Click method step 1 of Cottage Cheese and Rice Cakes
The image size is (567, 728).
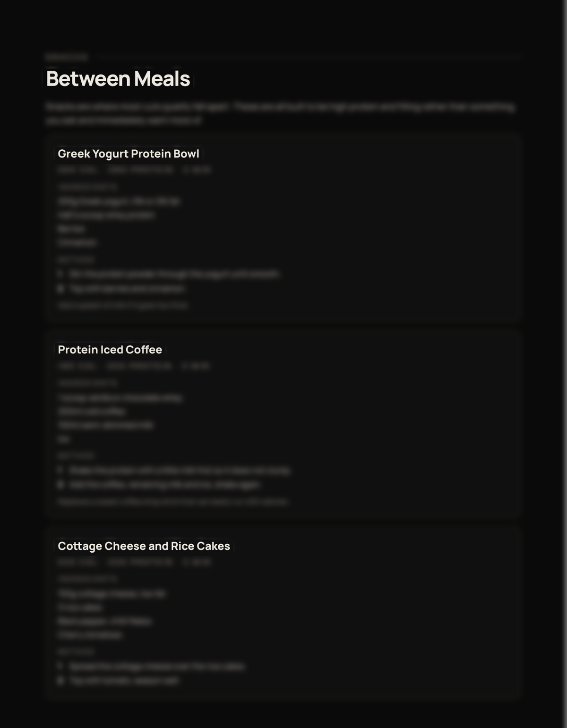tap(151, 667)
